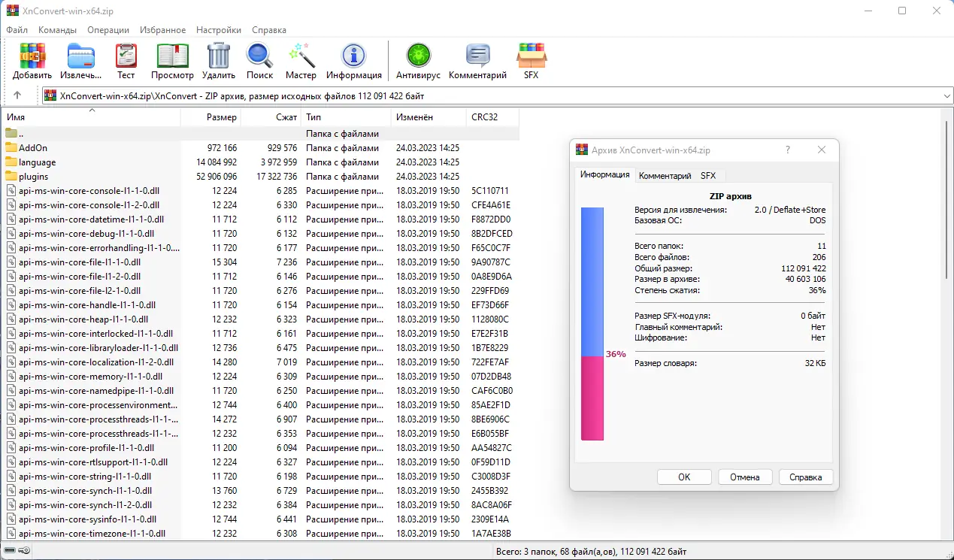
Task: Open the Операции menu
Action: click(x=108, y=30)
